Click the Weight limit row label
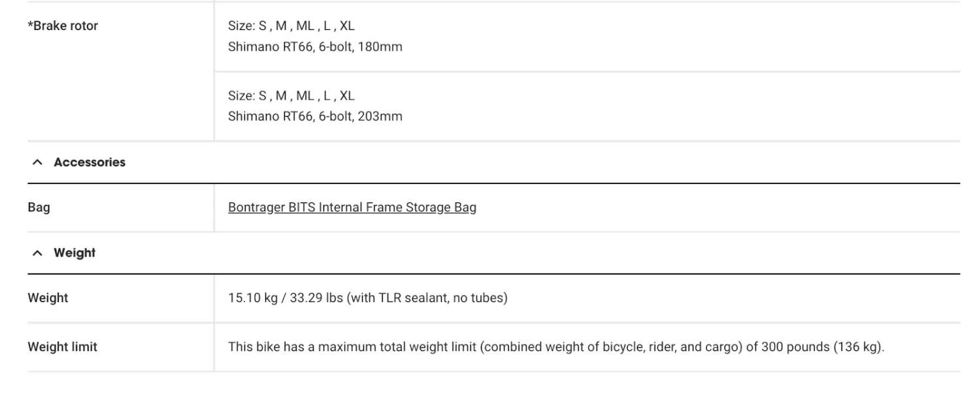Screen dimensions: 980x417 click(62, 347)
